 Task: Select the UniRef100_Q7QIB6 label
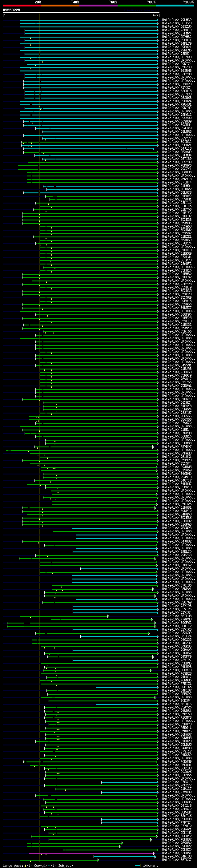[177, 586]
